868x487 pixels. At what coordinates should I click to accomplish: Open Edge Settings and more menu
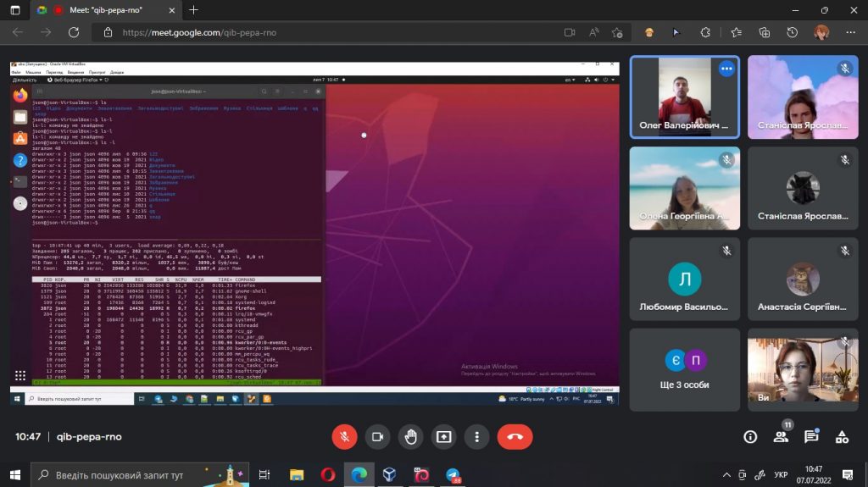click(x=851, y=33)
